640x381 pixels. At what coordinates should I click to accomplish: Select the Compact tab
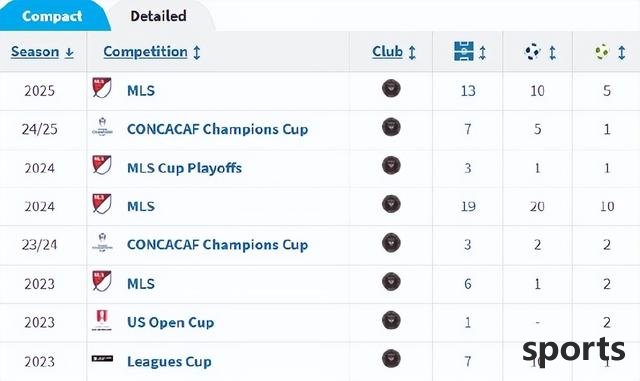pos(52,16)
